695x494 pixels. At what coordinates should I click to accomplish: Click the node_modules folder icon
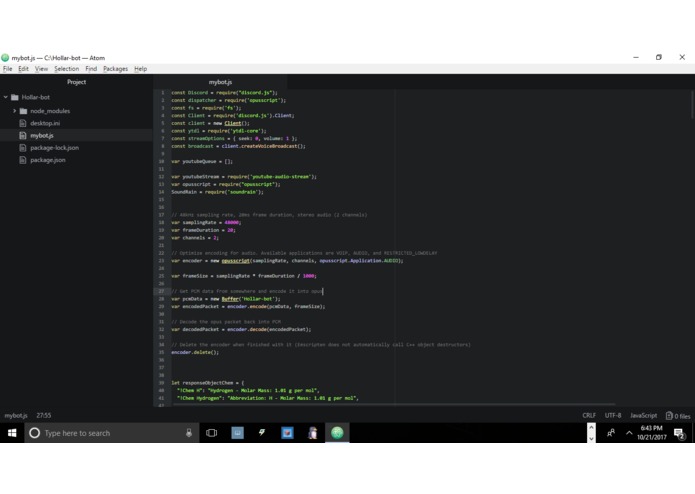tap(23, 111)
